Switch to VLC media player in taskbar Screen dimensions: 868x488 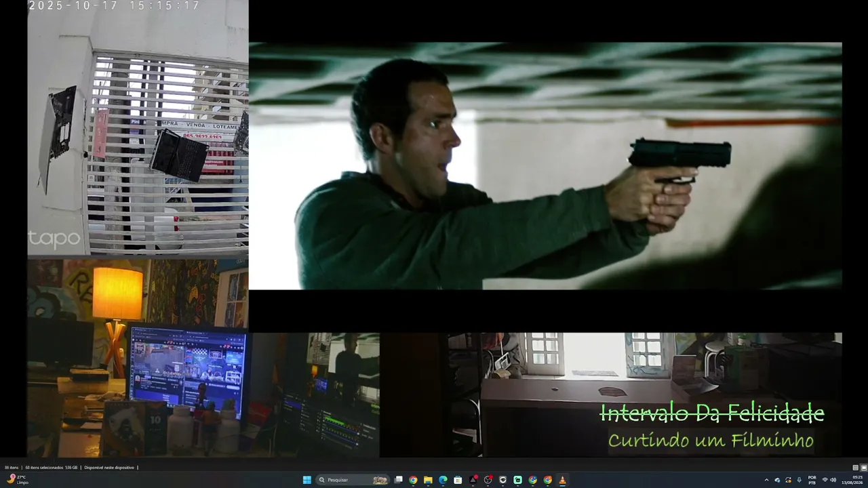(x=562, y=480)
